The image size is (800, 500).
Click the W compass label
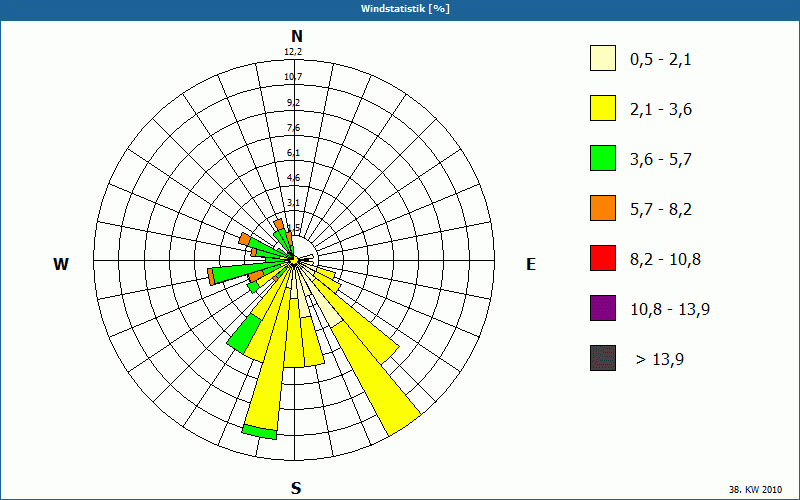[x=61, y=264]
